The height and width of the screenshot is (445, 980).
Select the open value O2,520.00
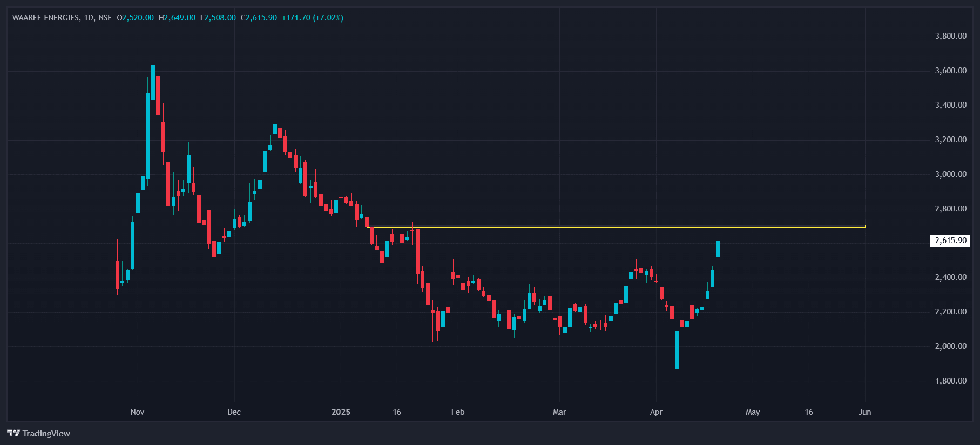coord(136,18)
